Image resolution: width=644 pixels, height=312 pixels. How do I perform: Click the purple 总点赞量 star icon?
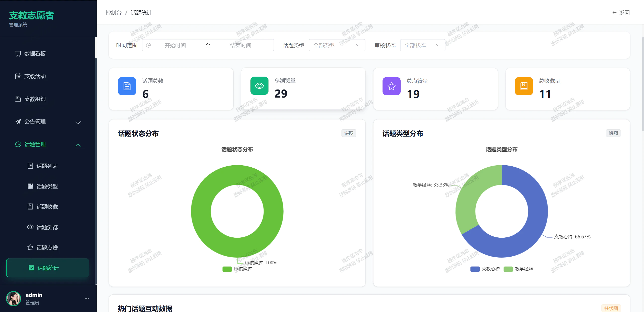(x=392, y=86)
